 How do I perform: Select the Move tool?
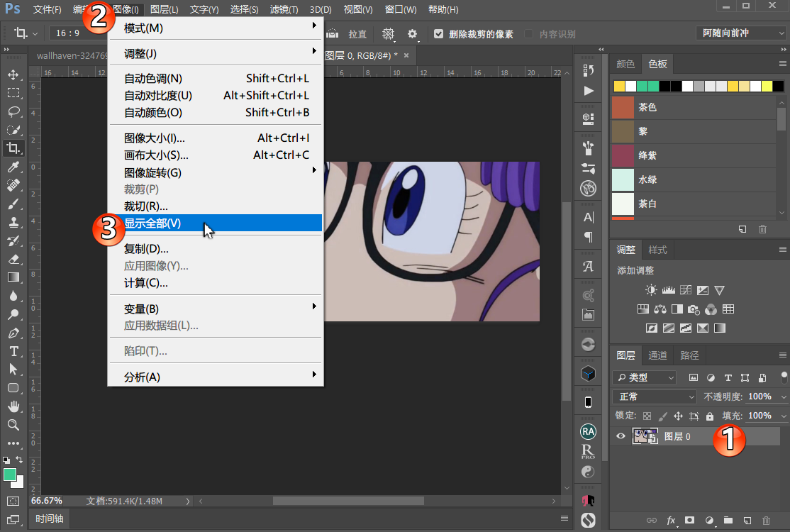coord(13,74)
